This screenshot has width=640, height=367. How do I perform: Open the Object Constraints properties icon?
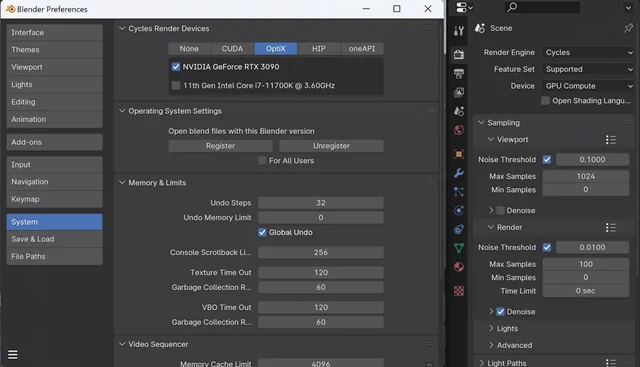(459, 229)
